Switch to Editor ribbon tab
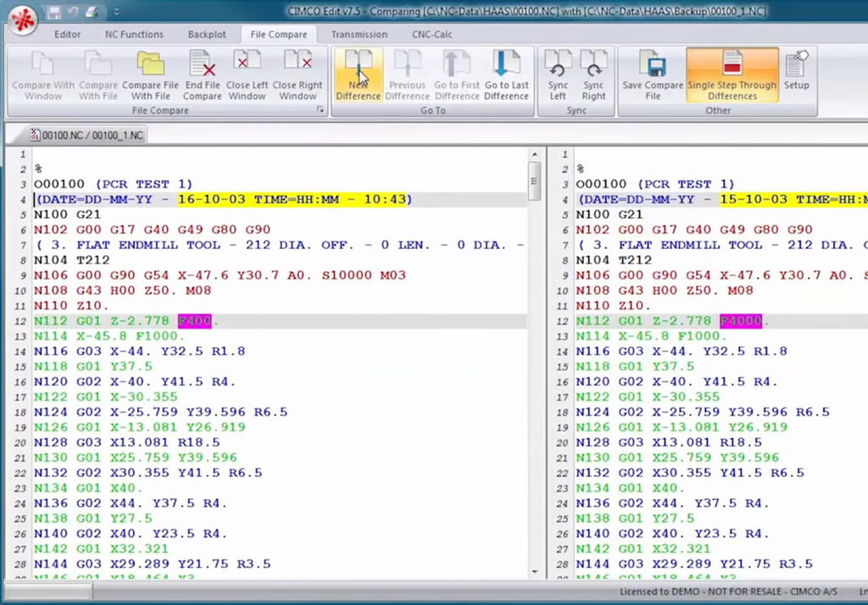Viewport: 868px width, 605px height. click(x=68, y=35)
